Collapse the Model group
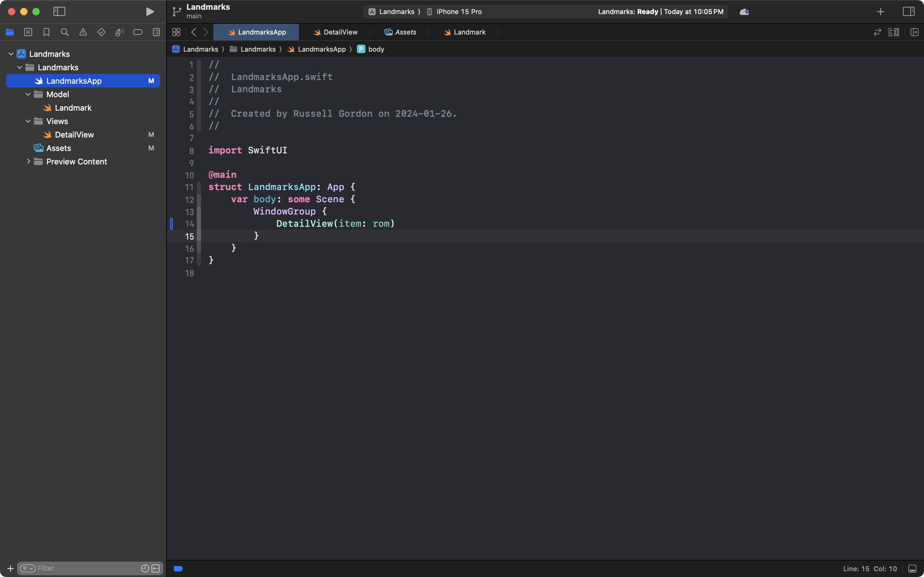Image resolution: width=924 pixels, height=577 pixels. [28, 94]
